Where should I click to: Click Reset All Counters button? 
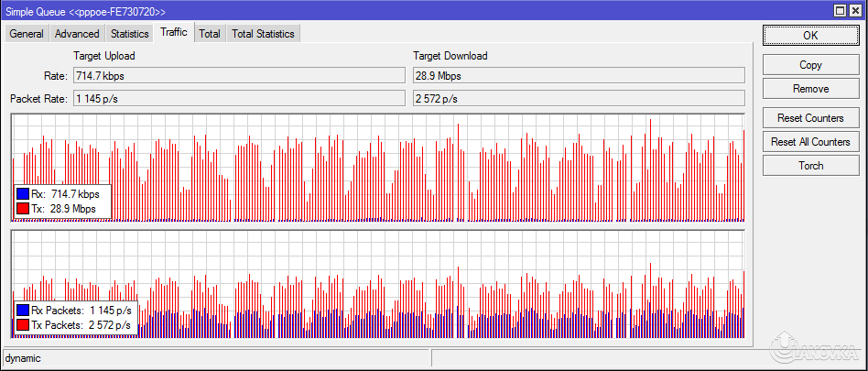click(x=810, y=142)
